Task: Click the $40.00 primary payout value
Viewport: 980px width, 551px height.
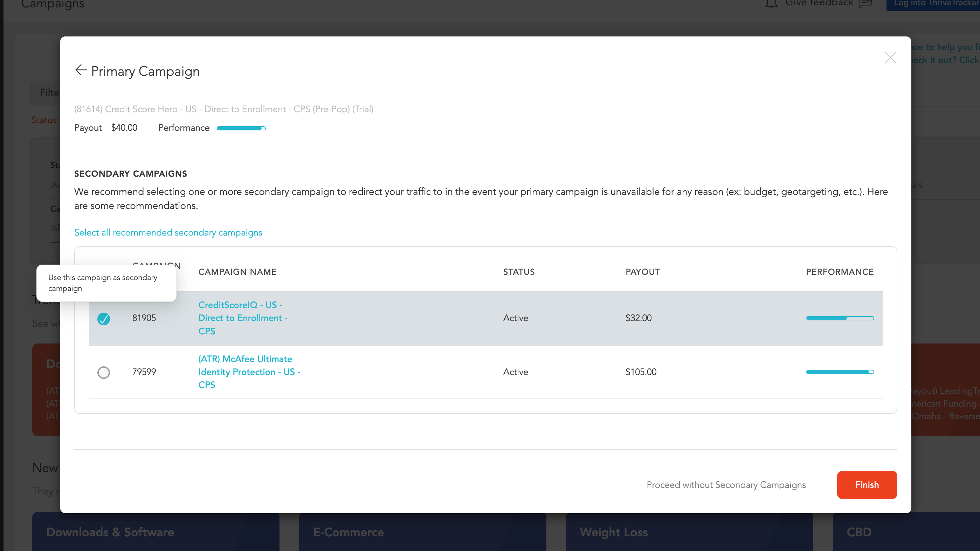Action: tap(124, 128)
